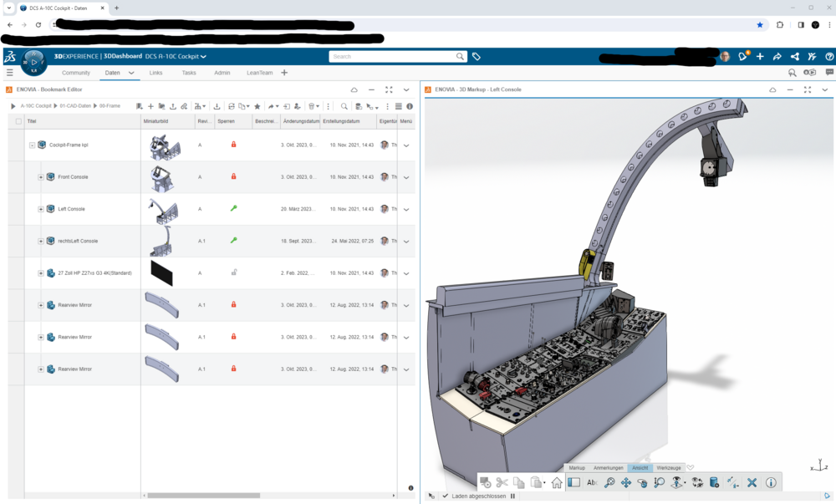Click the magnifier search icon in bookmark toolbar
This screenshot has height=504, width=836.
[x=344, y=106]
